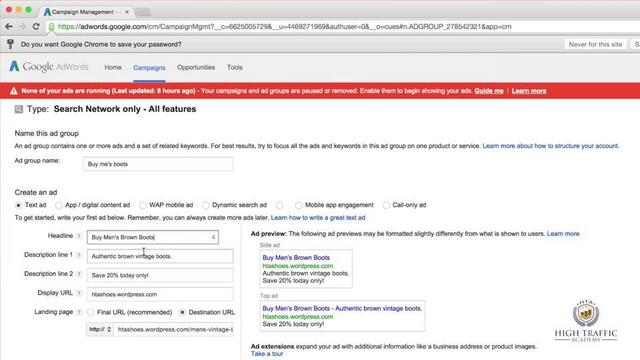The width and height of the screenshot is (640, 360).
Task: Click the Description line 2 field
Action: (160, 276)
